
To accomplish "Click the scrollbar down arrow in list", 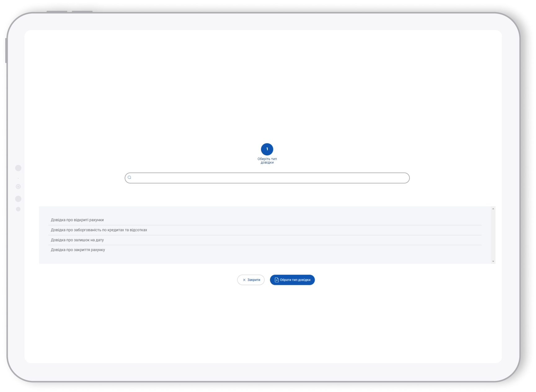I will tap(493, 261).
